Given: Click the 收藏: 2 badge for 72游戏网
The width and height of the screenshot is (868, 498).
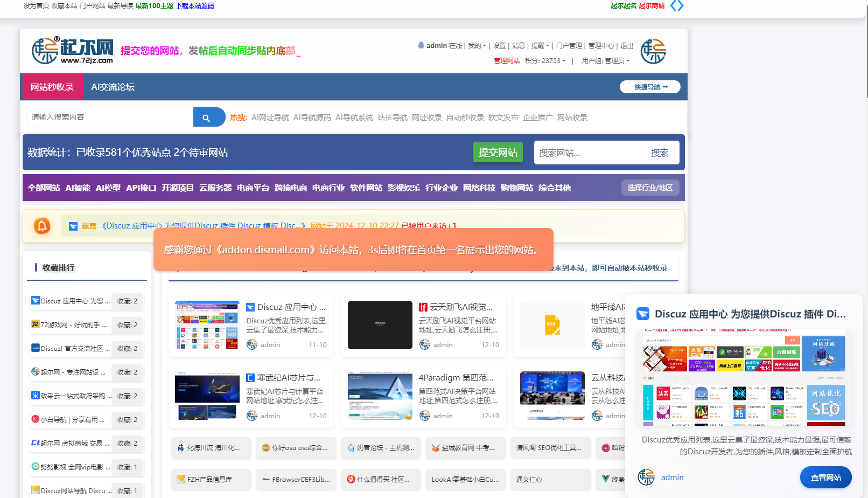Looking at the screenshot, I should [x=128, y=324].
